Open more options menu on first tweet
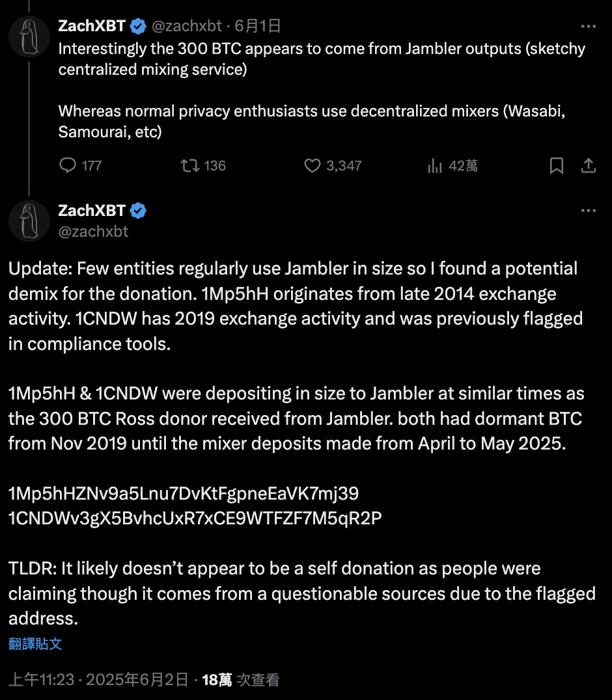Viewport: 612px width, 700px height. (x=589, y=27)
